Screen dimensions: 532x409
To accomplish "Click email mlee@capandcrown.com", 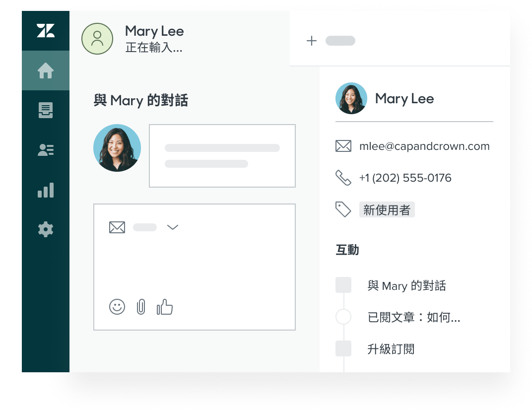I will pos(424,146).
